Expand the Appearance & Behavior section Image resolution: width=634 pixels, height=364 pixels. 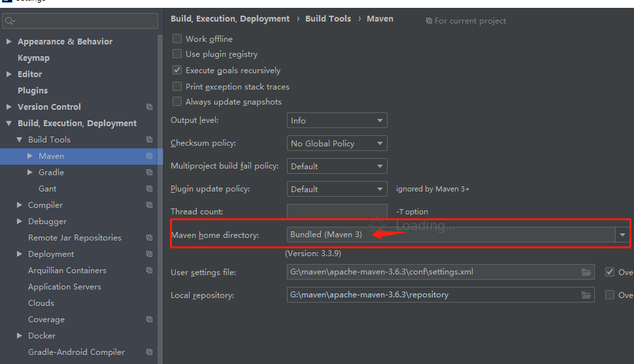click(8, 42)
